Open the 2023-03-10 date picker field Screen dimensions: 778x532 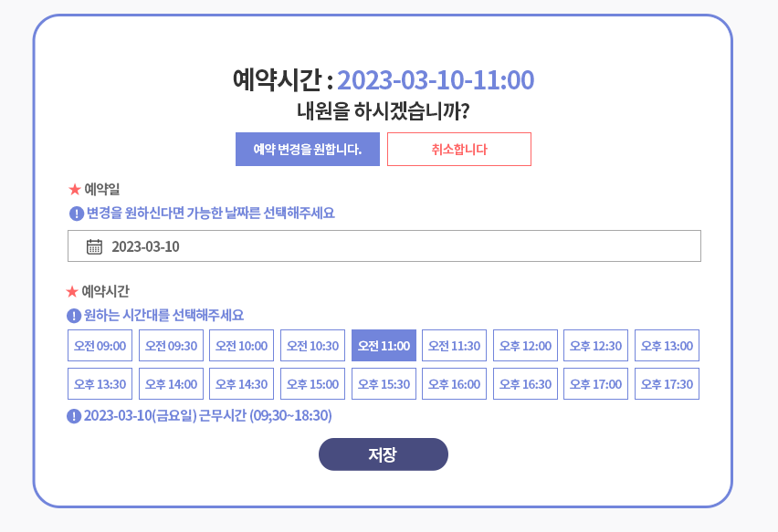point(384,245)
